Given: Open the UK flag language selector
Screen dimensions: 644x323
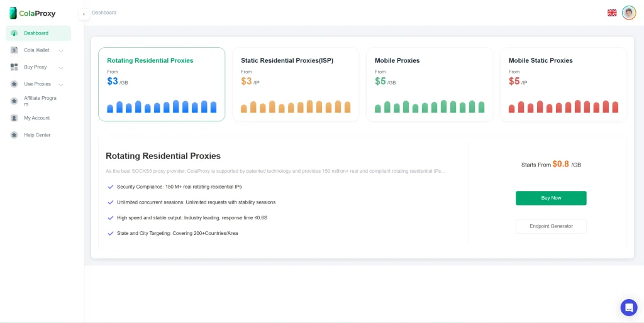Looking at the screenshot, I should [x=612, y=13].
